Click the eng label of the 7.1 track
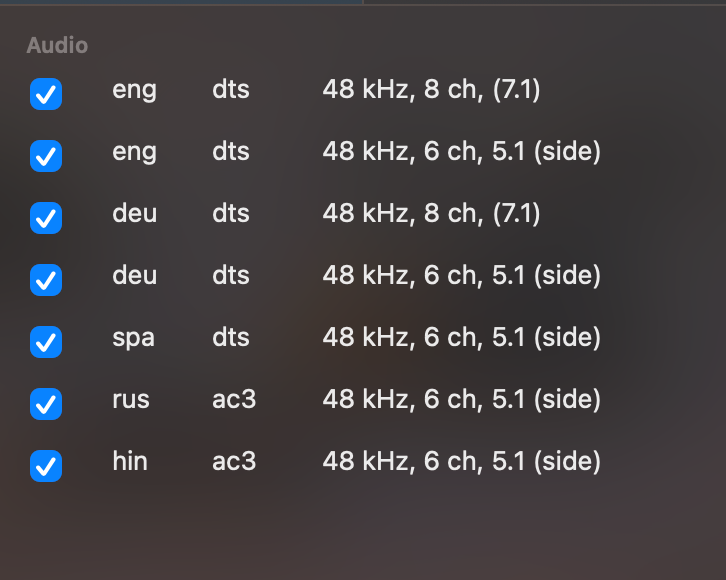 pos(134,90)
